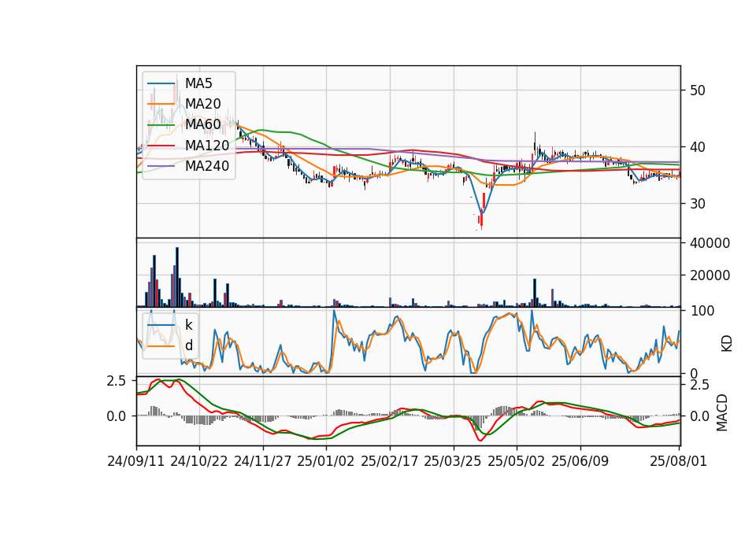Click the 25/06/09 date tick label
The image size is (756, 543).
pos(580,462)
